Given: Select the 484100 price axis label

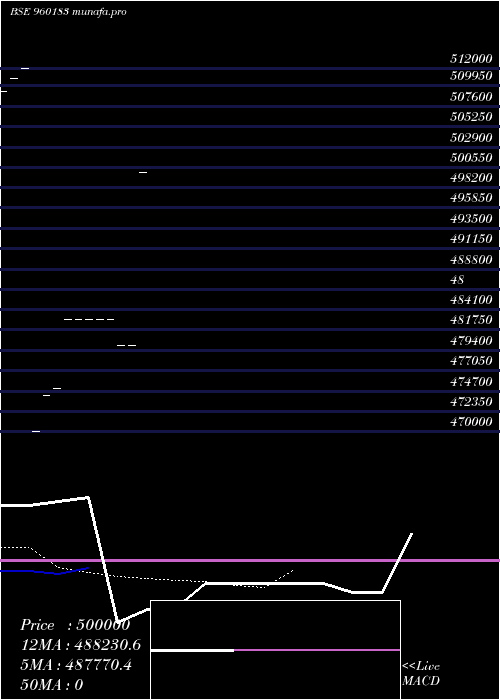Looking at the screenshot, I should pos(471,300).
